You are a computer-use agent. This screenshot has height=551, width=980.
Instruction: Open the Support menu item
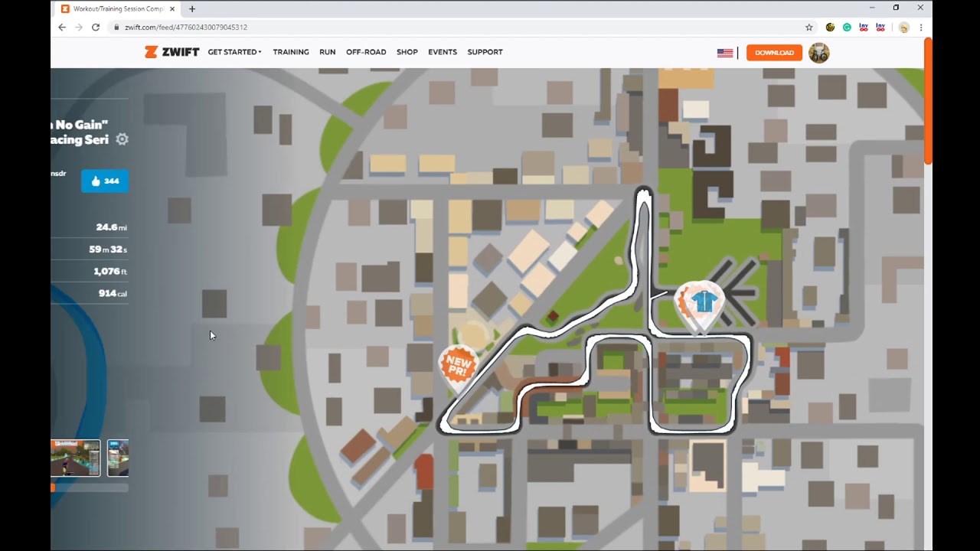(x=485, y=52)
